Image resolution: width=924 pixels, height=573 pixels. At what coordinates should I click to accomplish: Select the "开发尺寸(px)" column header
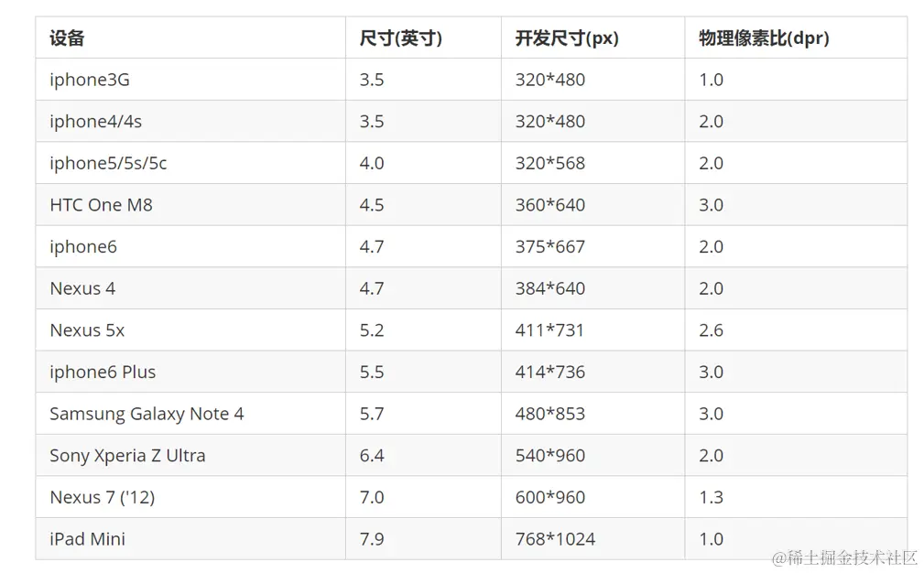point(592,38)
